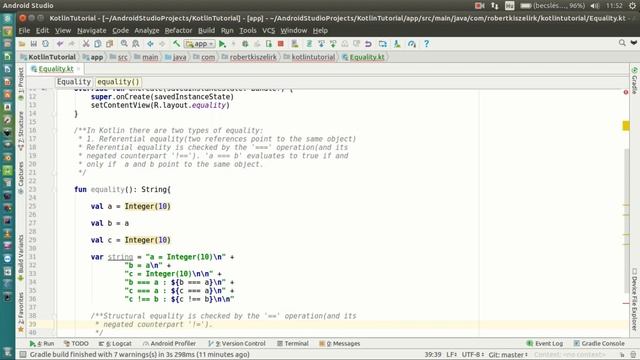Open the Logcat tool window

coord(115,344)
